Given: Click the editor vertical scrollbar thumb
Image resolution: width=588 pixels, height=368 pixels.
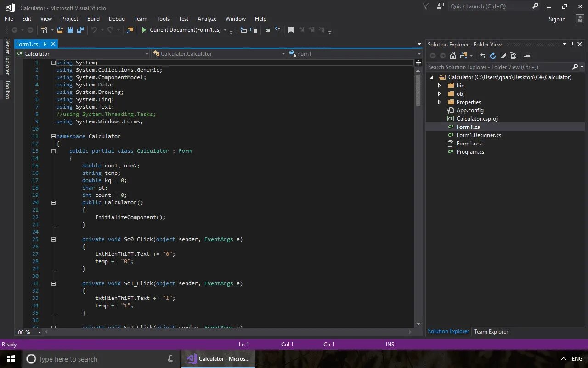Looking at the screenshot, I should (x=418, y=91).
